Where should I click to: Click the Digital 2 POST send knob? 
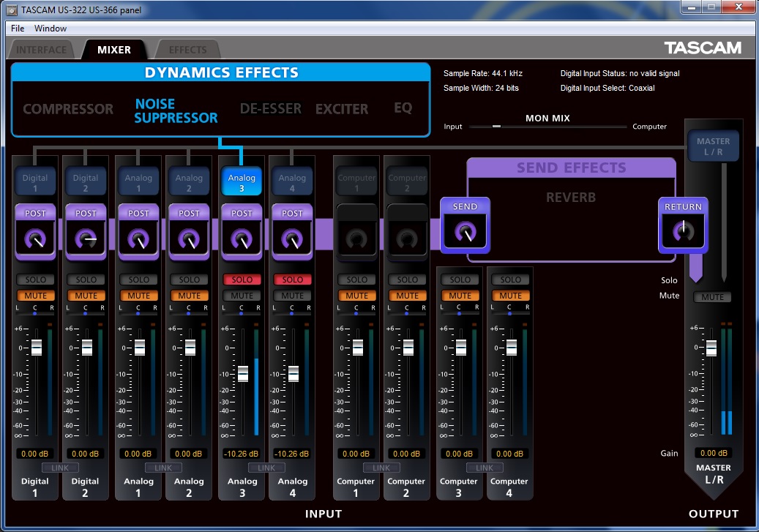pos(86,239)
